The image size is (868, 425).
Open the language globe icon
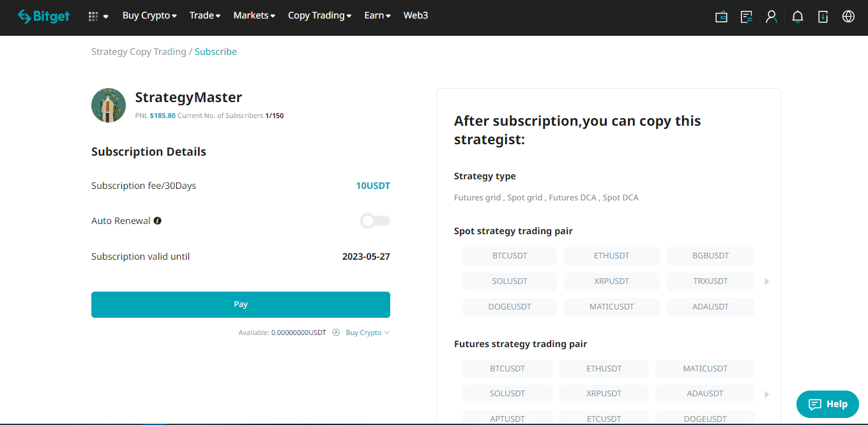click(848, 17)
